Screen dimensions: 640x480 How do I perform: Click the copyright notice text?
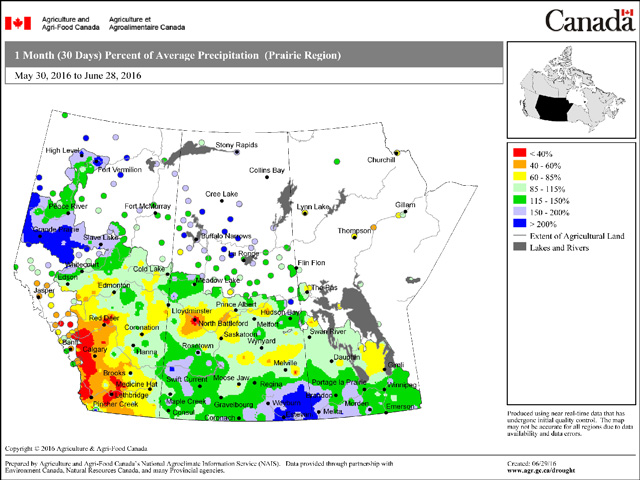[76, 449]
